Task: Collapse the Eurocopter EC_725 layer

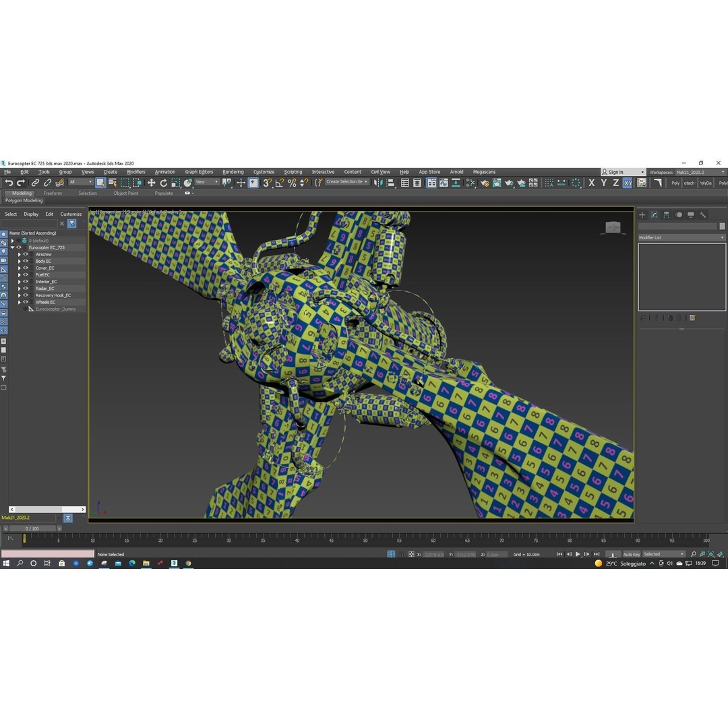Action: tap(13, 247)
